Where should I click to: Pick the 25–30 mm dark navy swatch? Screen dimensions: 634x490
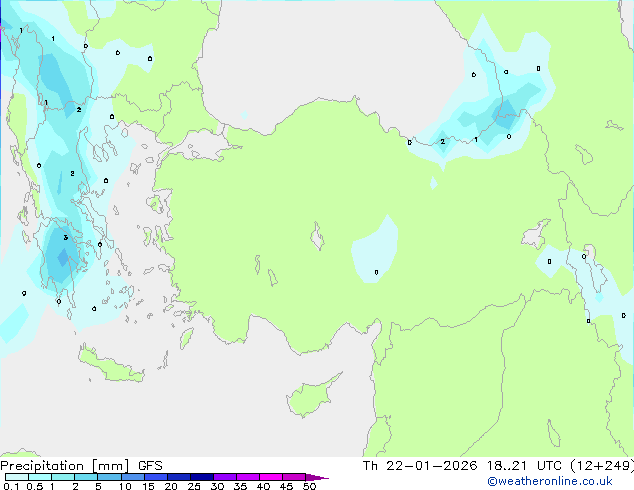click(202, 477)
